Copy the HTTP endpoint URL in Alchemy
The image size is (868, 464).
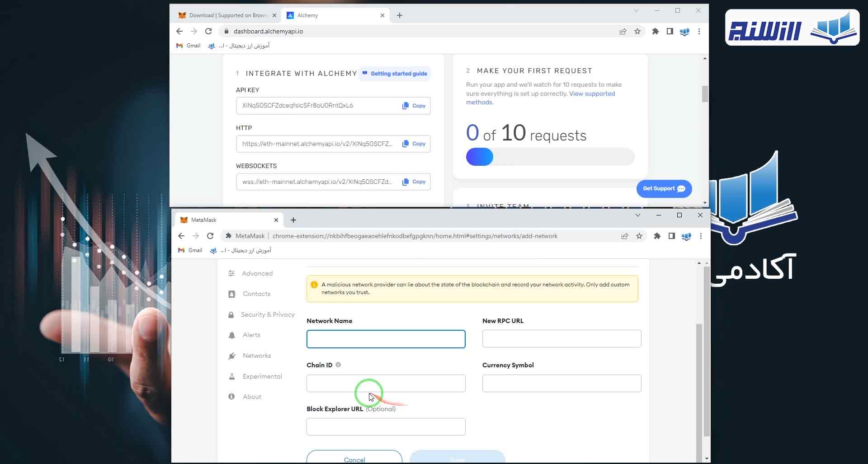[x=414, y=144]
